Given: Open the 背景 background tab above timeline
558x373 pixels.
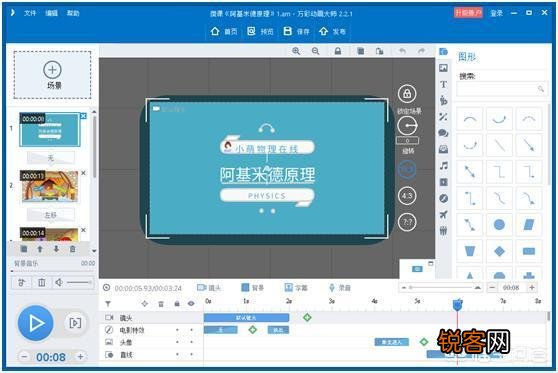Looking at the screenshot, I should (253, 288).
